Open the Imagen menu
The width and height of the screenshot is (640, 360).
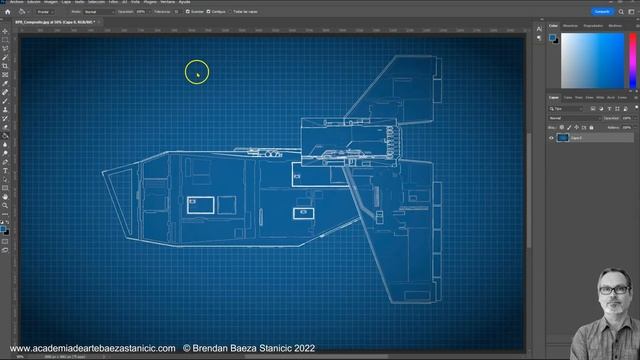[x=51, y=2]
